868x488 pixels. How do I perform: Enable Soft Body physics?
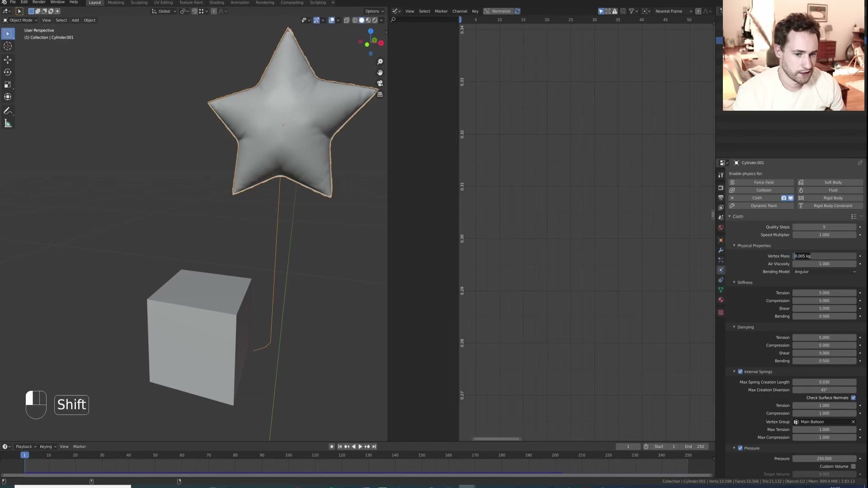830,183
